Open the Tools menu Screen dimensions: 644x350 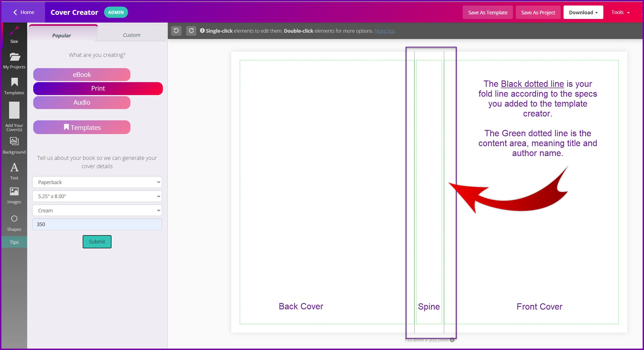[x=620, y=12]
